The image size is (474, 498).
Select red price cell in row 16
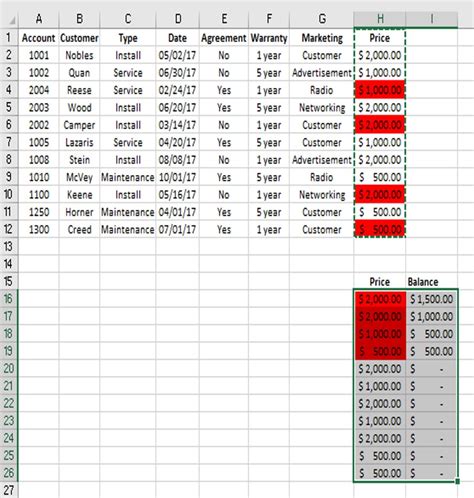point(380,299)
